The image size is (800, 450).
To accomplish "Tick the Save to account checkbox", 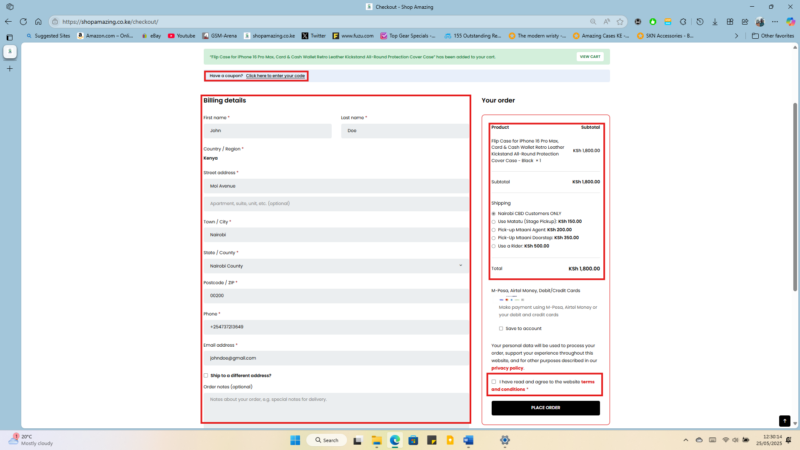I will point(501,328).
